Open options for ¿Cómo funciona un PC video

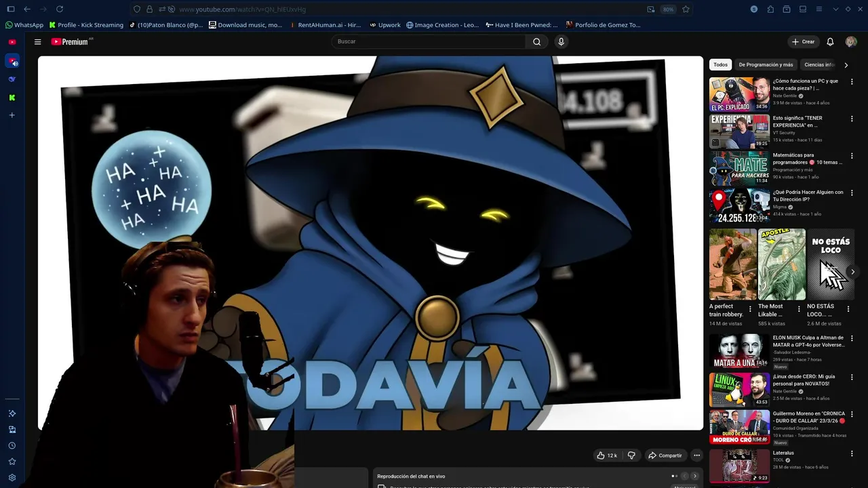pyautogui.click(x=852, y=81)
